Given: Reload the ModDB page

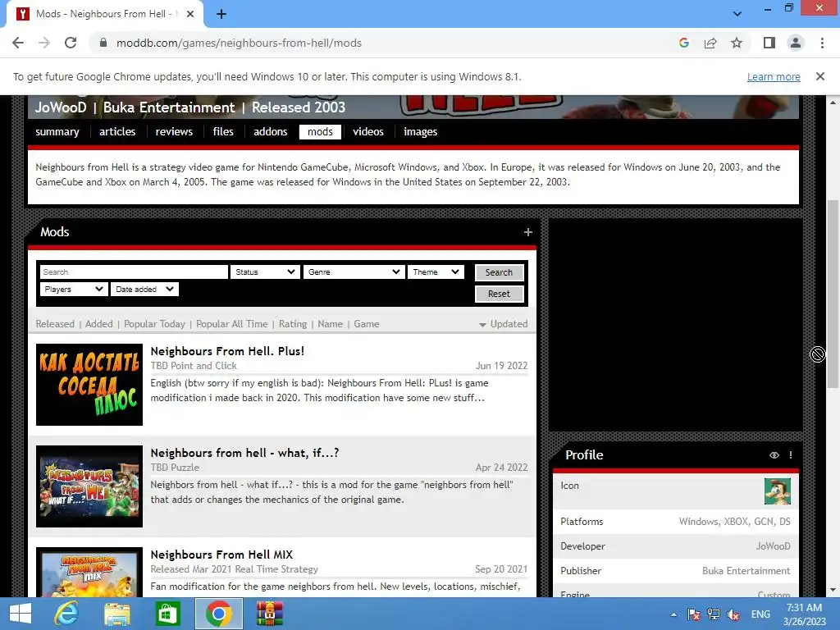Looking at the screenshot, I should pyautogui.click(x=71, y=43).
